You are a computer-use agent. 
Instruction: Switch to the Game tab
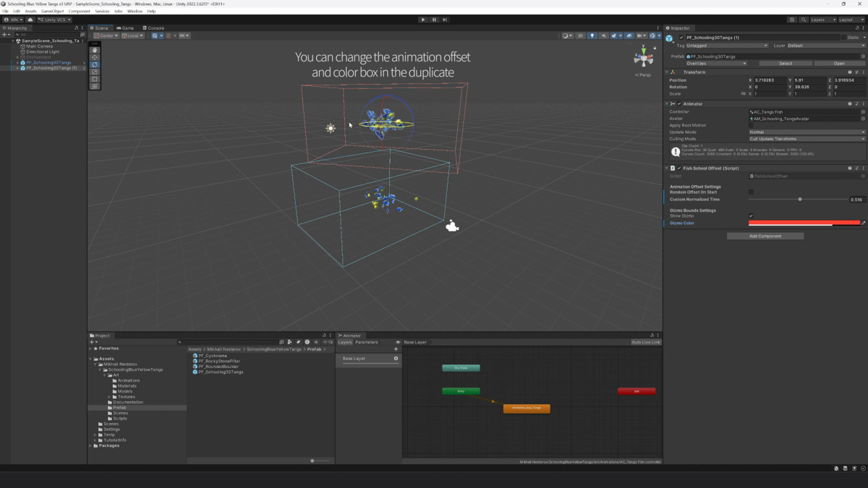126,27
